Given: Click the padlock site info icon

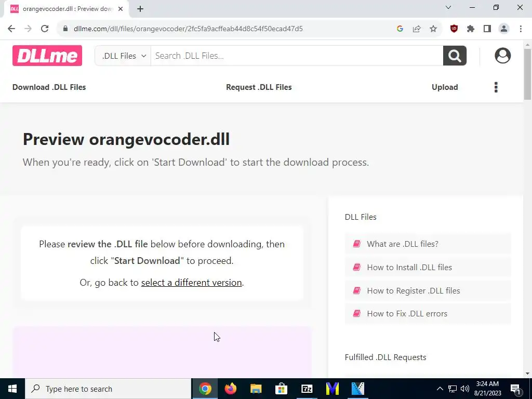Looking at the screenshot, I should point(65,29).
